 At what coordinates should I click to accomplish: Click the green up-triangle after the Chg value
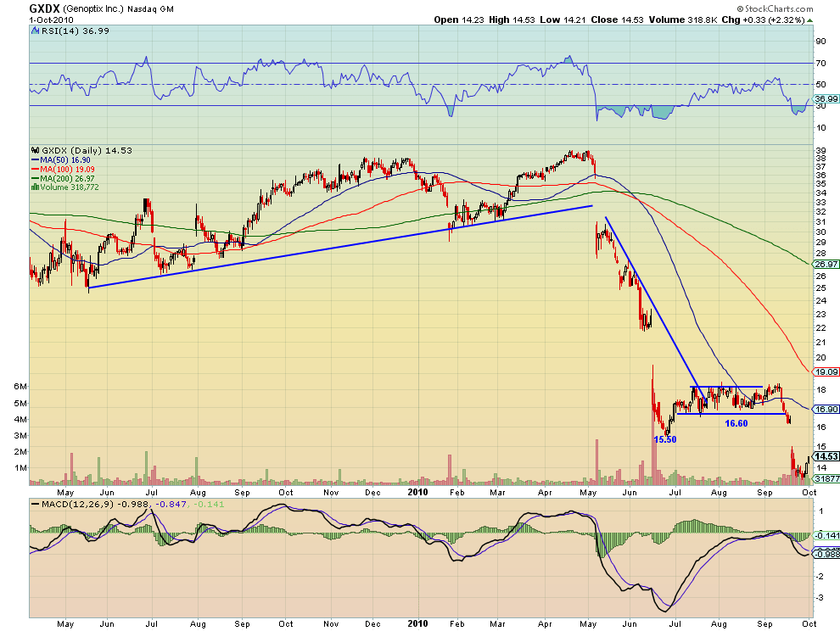(x=810, y=20)
